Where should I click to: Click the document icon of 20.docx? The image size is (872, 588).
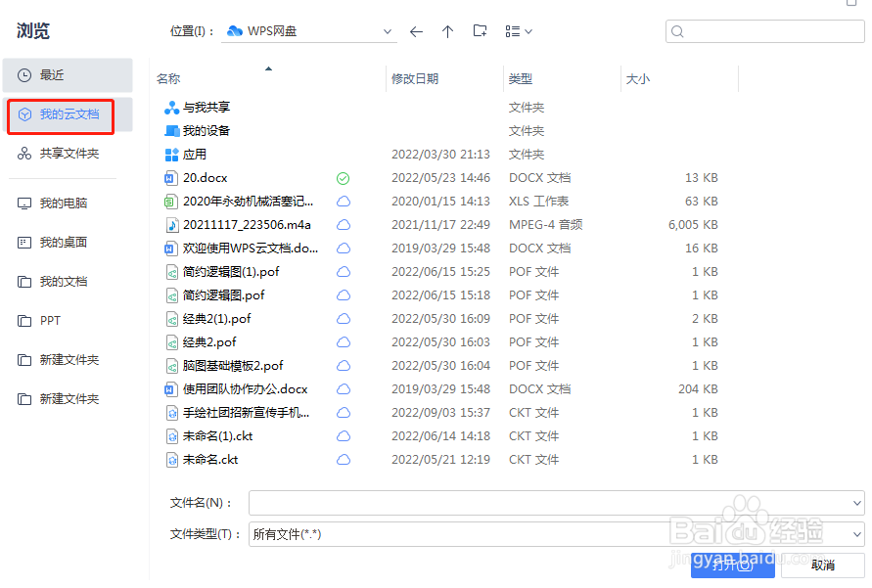point(171,178)
